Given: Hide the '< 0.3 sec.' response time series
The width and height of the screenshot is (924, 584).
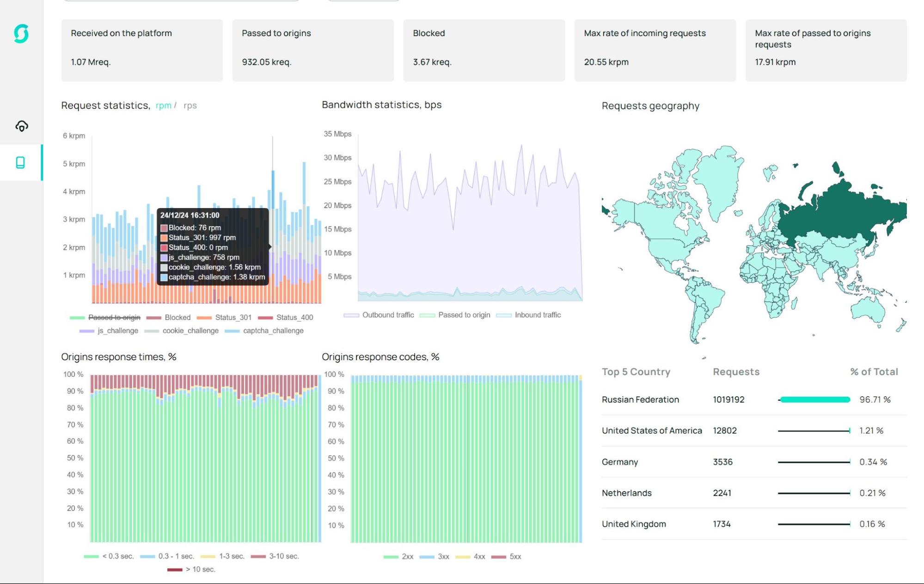Looking at the screenshot, I should 117,556.
